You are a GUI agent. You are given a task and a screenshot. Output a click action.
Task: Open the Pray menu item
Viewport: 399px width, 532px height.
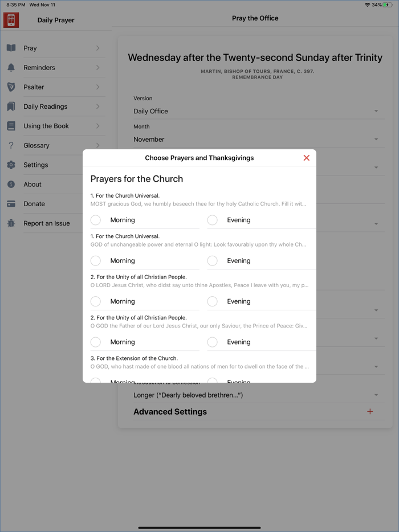56,48
